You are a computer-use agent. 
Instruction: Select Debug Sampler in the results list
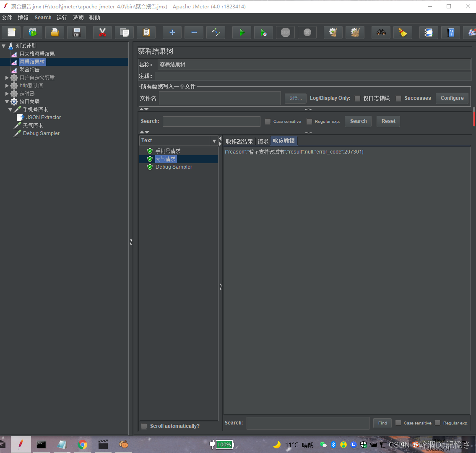pos(174,167)
